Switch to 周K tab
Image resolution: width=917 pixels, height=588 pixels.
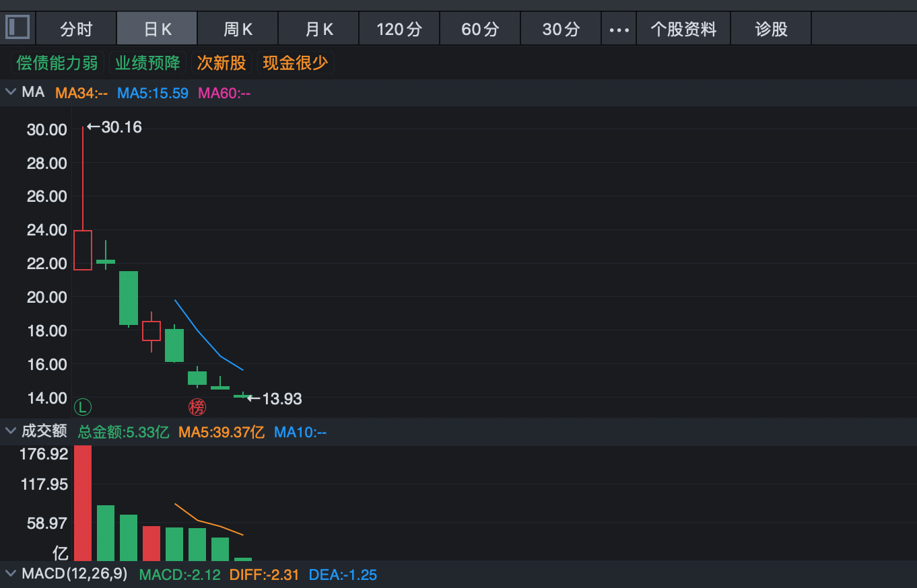tap(238, 30)
